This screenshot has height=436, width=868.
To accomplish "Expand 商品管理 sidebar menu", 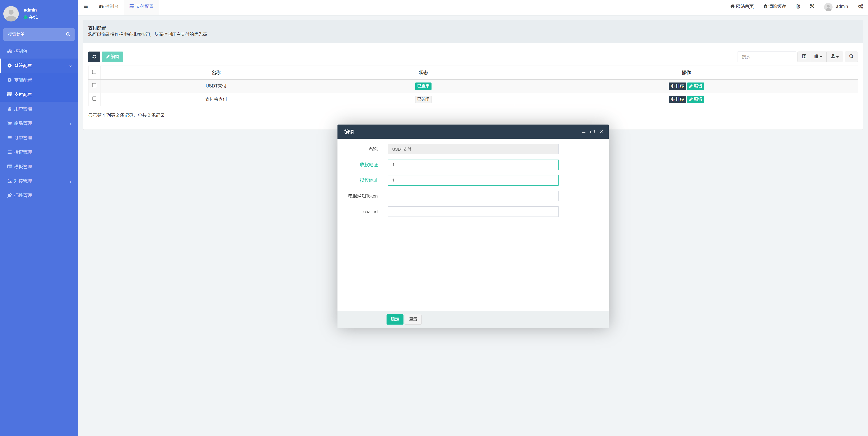I will coord(39,123).
